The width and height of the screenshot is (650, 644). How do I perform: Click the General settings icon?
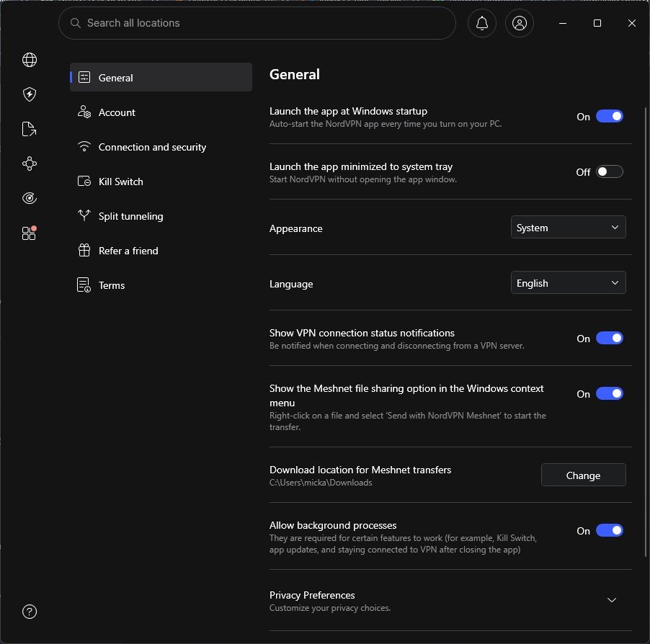(84, 78)
